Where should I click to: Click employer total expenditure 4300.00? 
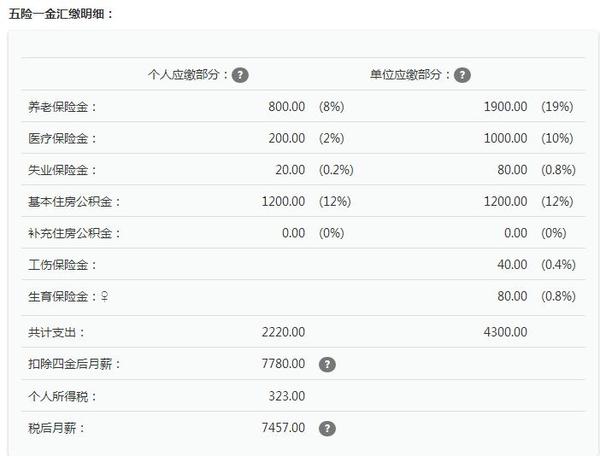[505, 332]
